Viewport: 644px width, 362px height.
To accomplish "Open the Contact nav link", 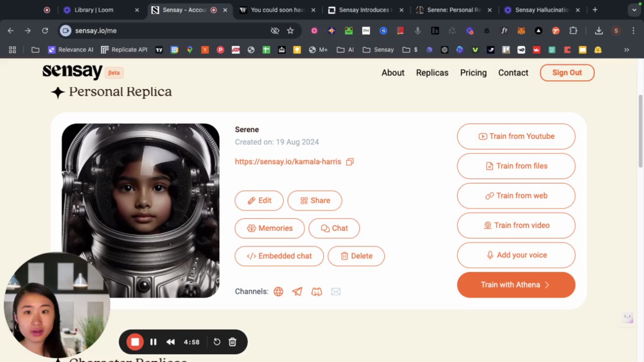I will [513, 73].
